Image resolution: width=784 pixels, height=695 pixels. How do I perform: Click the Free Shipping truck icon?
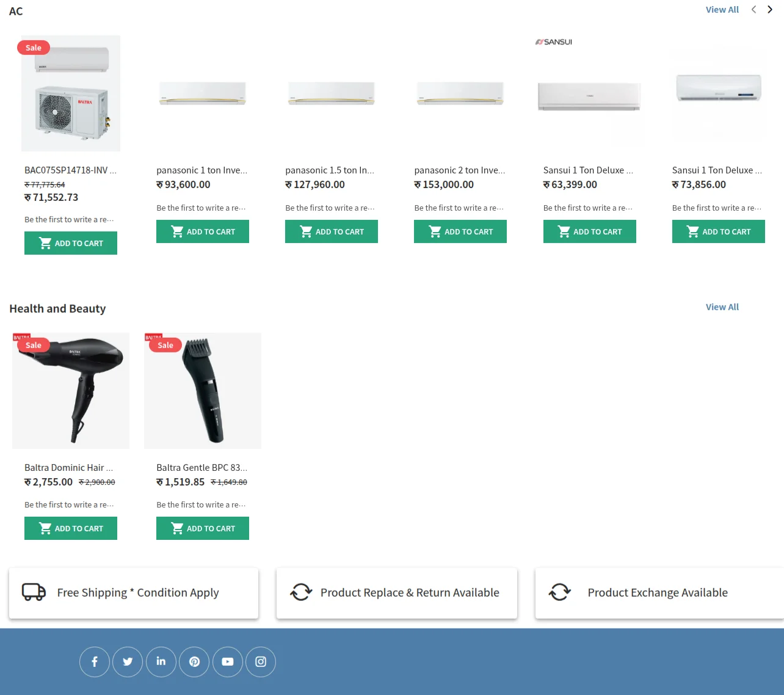click(34, 592)
